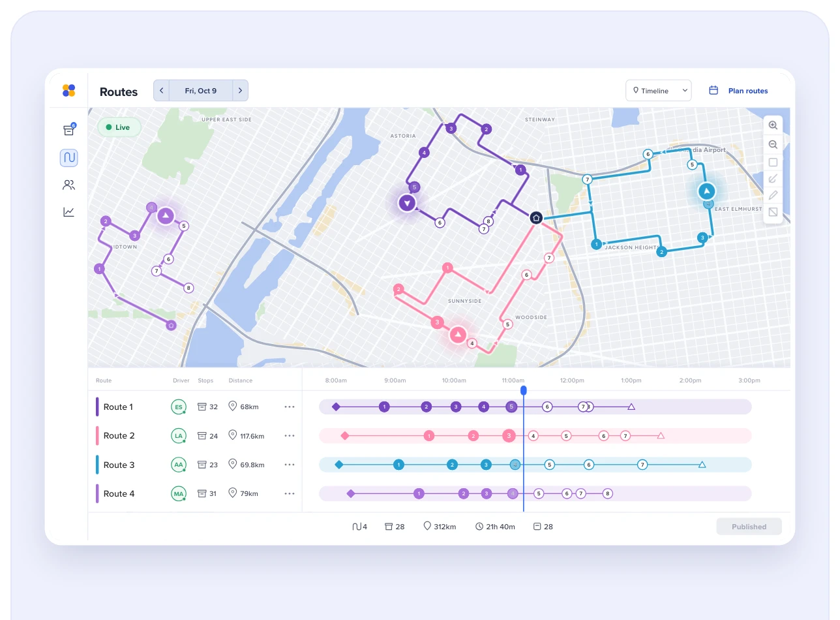Select the Route 1 row label
This screenshot has height=620, width=840.
coord(118,407)
